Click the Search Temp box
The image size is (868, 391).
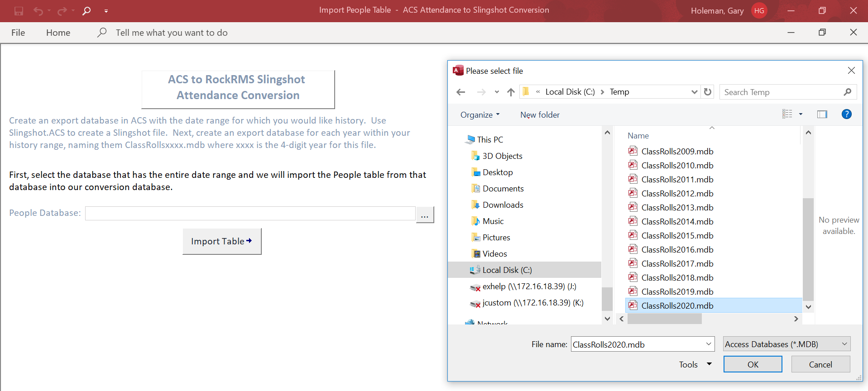(x=788, y=92)
